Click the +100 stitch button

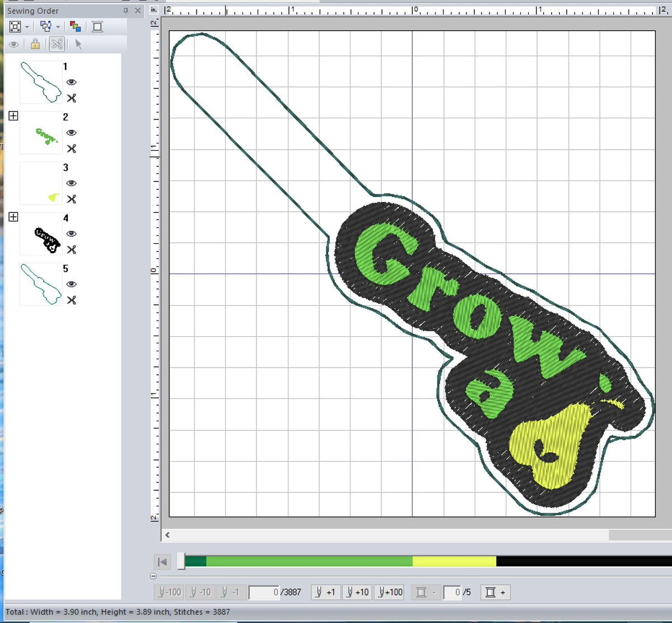(389, 592)
